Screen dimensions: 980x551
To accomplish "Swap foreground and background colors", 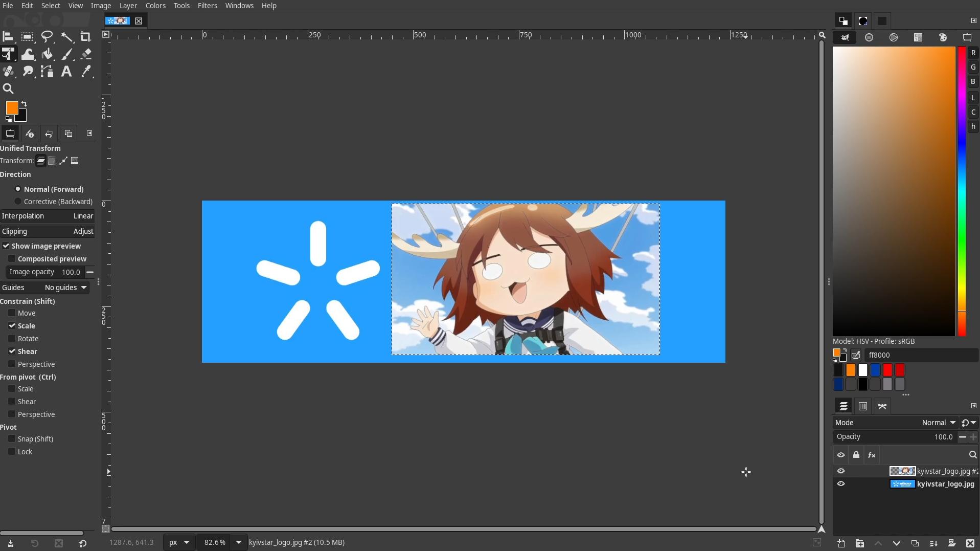I will 24,104.
